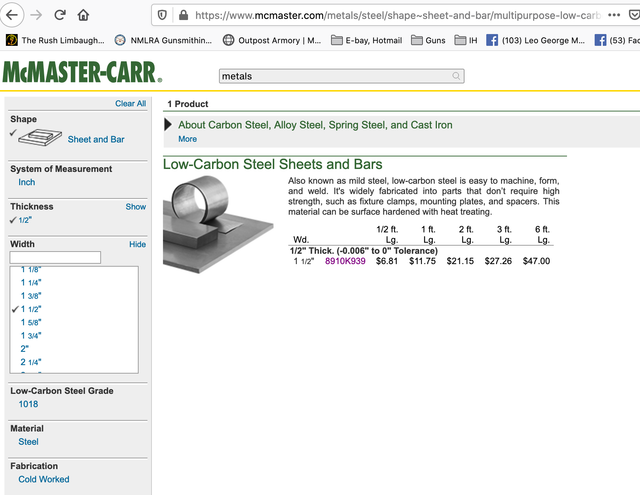The image size is (640, 495).
Task: Hide the Width filter options
Action: [137, 244]
